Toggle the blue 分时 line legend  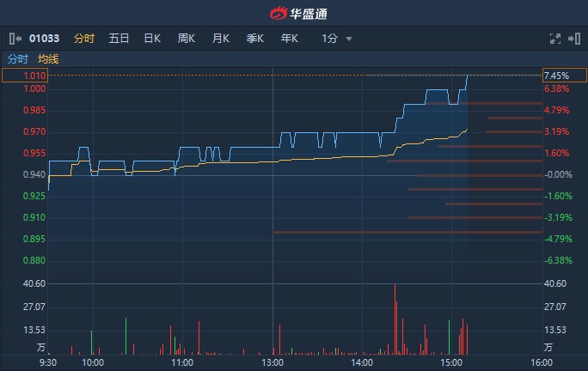(18, 59)
